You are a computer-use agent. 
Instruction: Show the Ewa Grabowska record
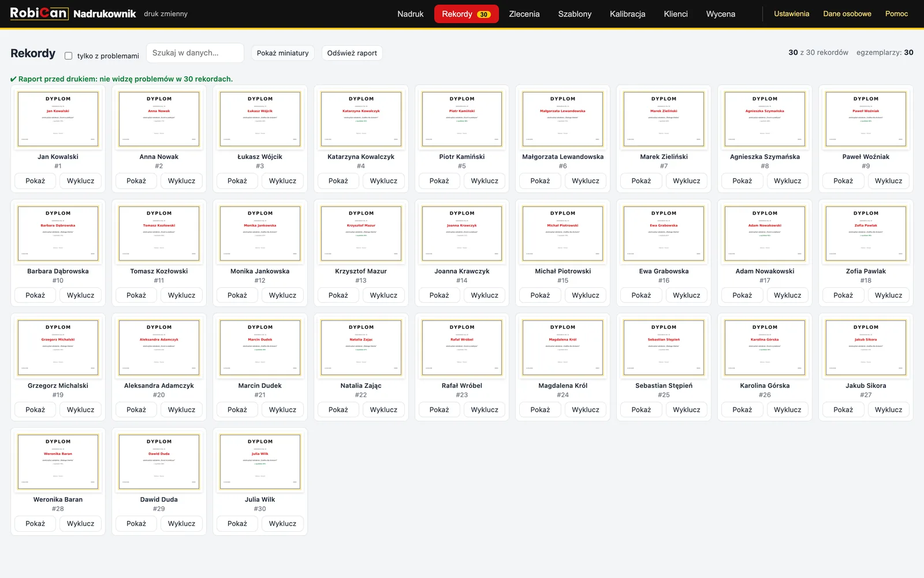[641, 295]
